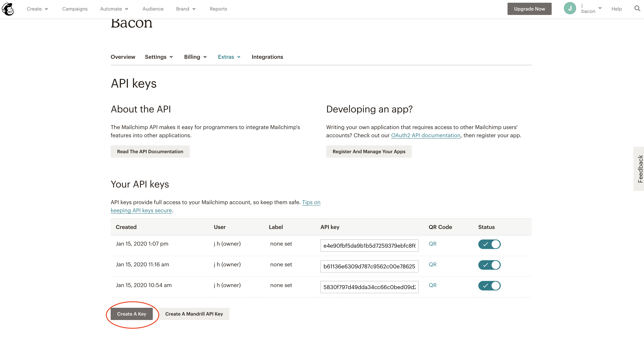This screenshot has width=644, height=338.
Task: Switch off the 10:54 am API key
Action: pos(489,286)
